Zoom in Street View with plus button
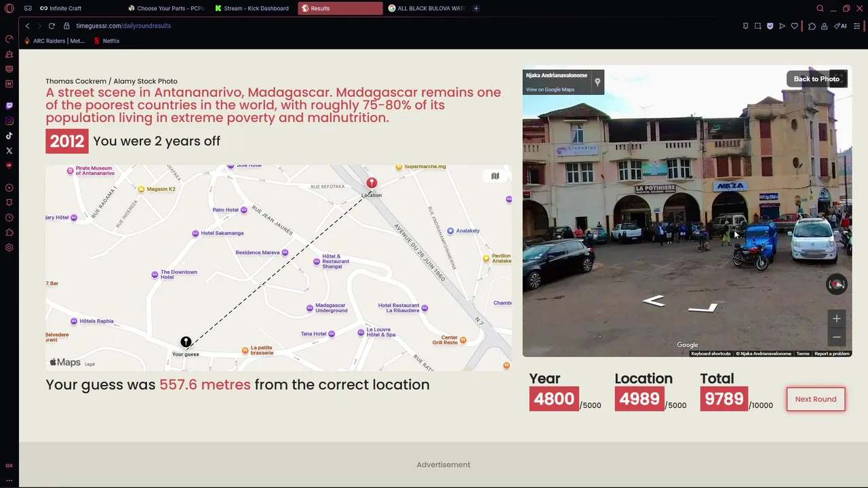This screenshot has width=868, height=488. [x=837, y=319]
